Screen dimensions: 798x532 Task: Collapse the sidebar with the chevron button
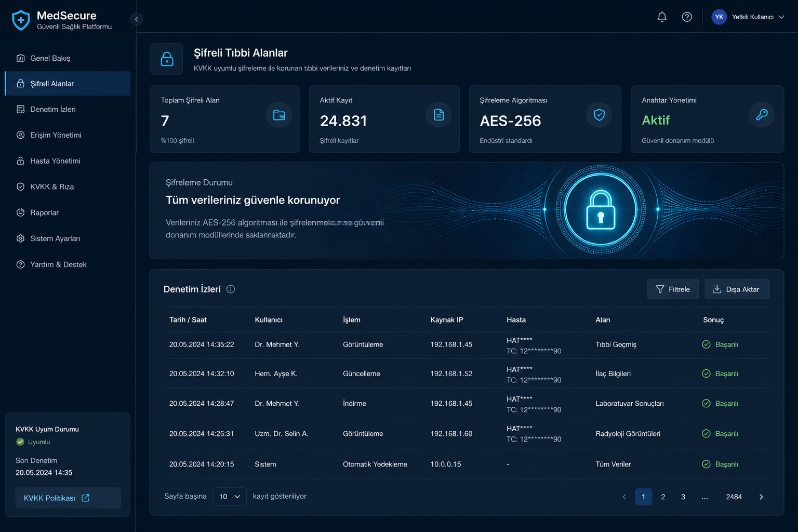click(x=137, y=19)
